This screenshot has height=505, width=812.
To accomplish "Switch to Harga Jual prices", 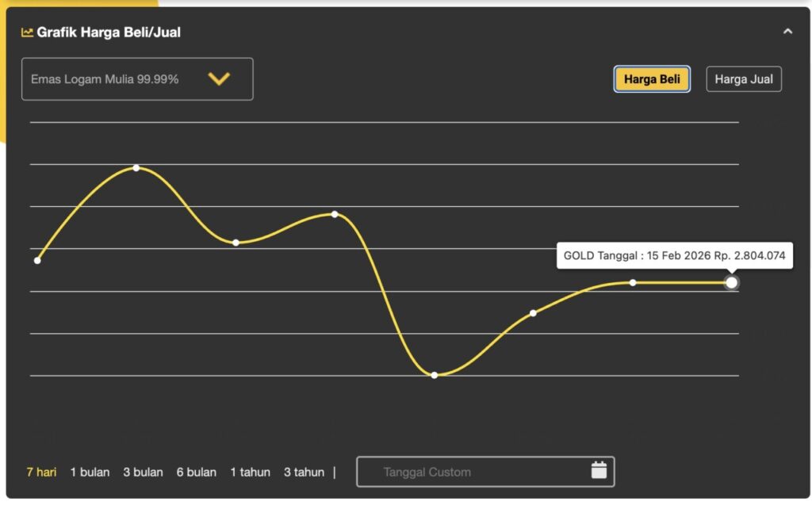I will pyautogui.click(x=744, y=79).
